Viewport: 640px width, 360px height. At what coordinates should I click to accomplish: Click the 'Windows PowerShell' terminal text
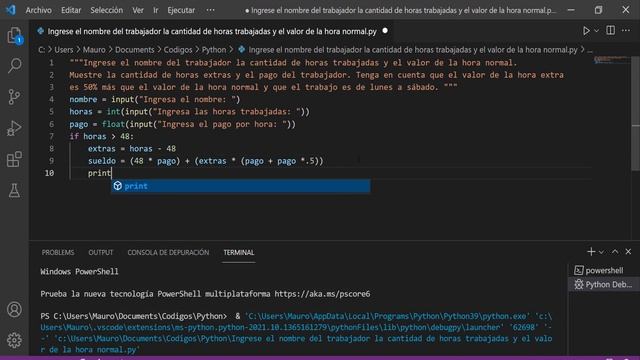coord(79,272)
